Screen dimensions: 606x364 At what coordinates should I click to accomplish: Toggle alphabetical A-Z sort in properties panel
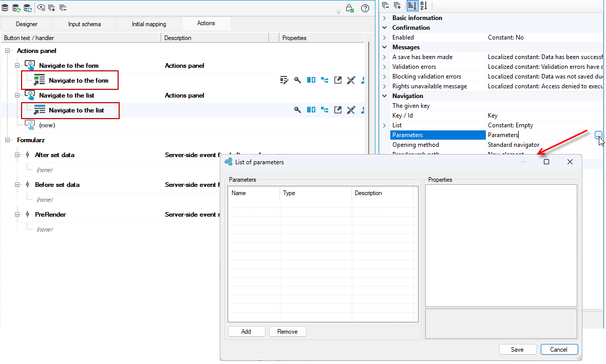[x=424, y=6]
